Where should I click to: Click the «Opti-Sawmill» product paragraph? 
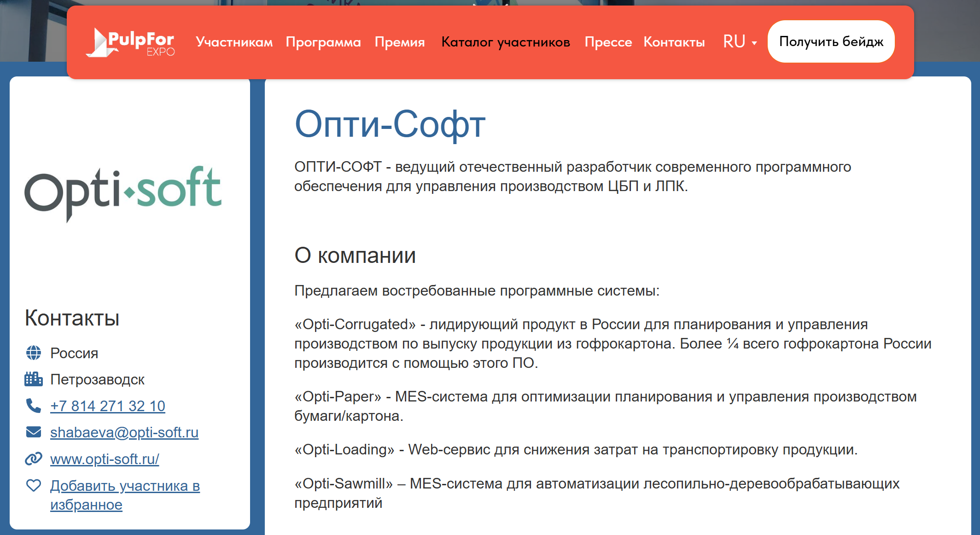click(x=597, y=493)
